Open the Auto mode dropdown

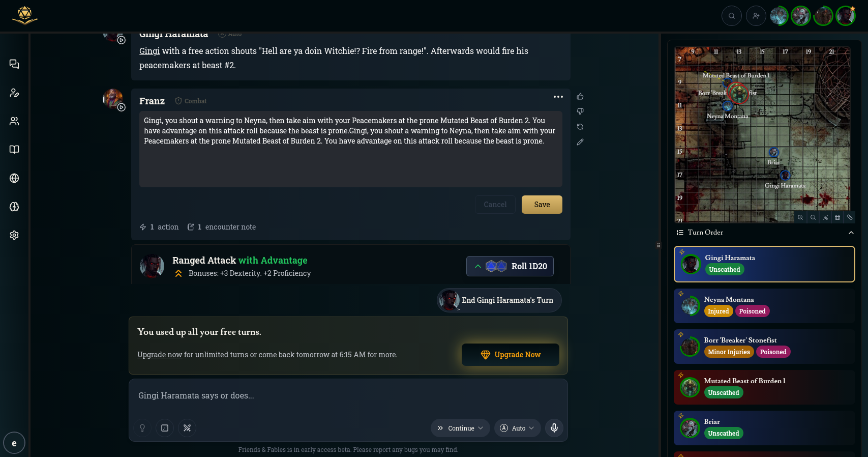point(517,428)
